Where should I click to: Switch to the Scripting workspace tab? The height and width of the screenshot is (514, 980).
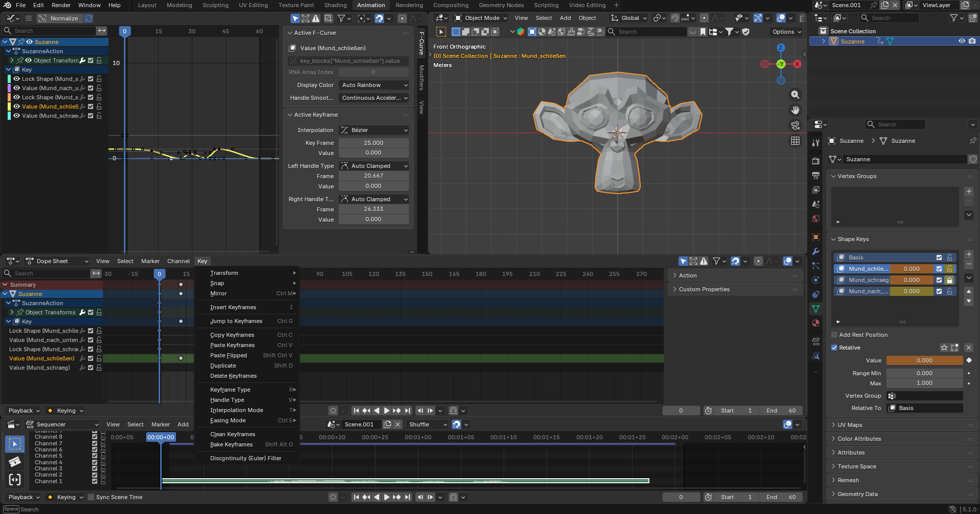[546, 5]
